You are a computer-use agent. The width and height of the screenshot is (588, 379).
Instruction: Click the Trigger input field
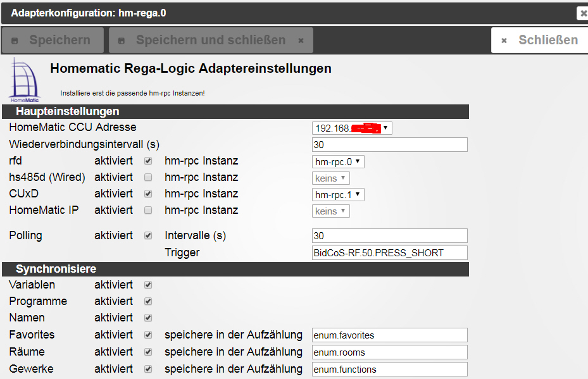(x=389, y=253)
